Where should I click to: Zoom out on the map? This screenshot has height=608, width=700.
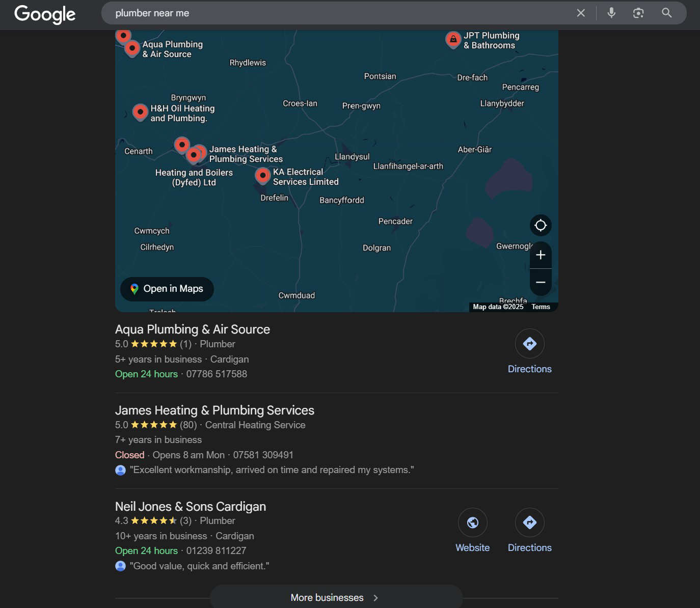pyautogui.click(x=541, y=282)
